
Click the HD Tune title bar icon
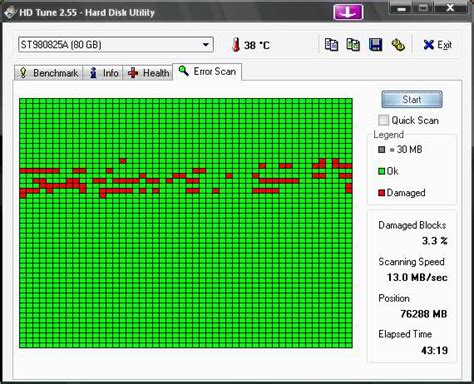pos(10,12)
